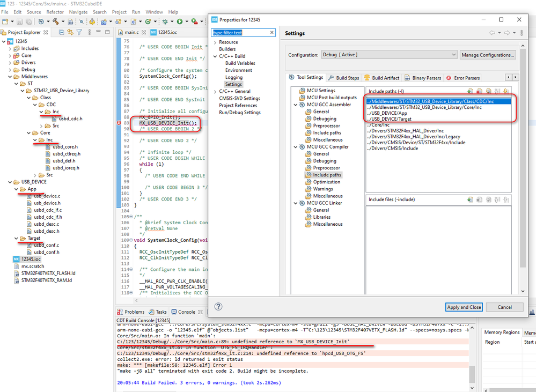Screen dimensions: 536x392
Task: Open usbd_cdc_if.c in Project Explorer
Action: (48, 210)
